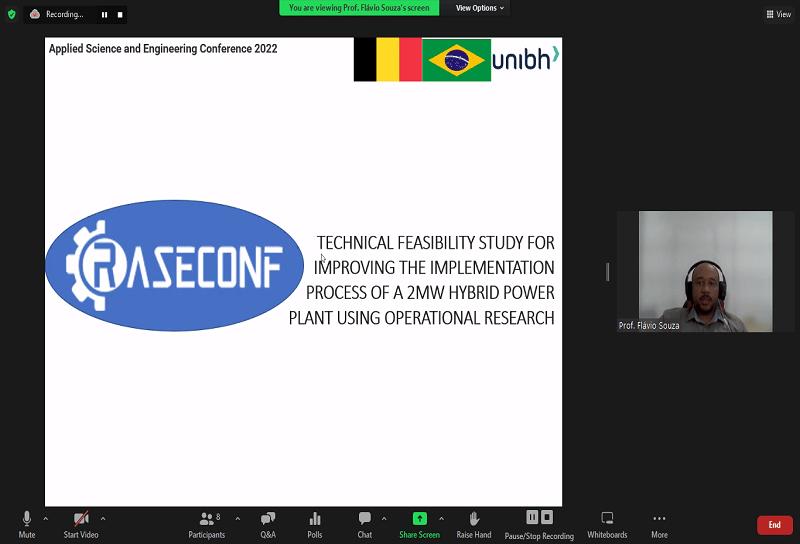Click the Raise Hand icon
The image size is (800, 544).
pos(474,519)
